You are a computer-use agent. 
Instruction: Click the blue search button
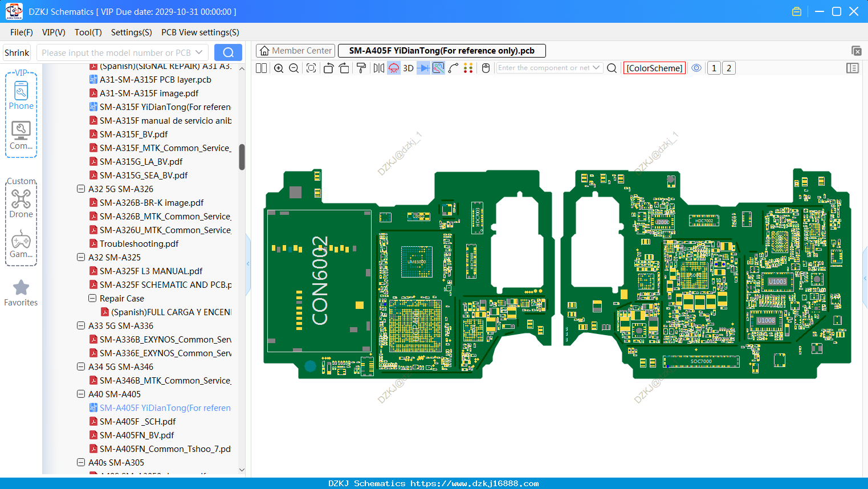[x=228, y=52]
